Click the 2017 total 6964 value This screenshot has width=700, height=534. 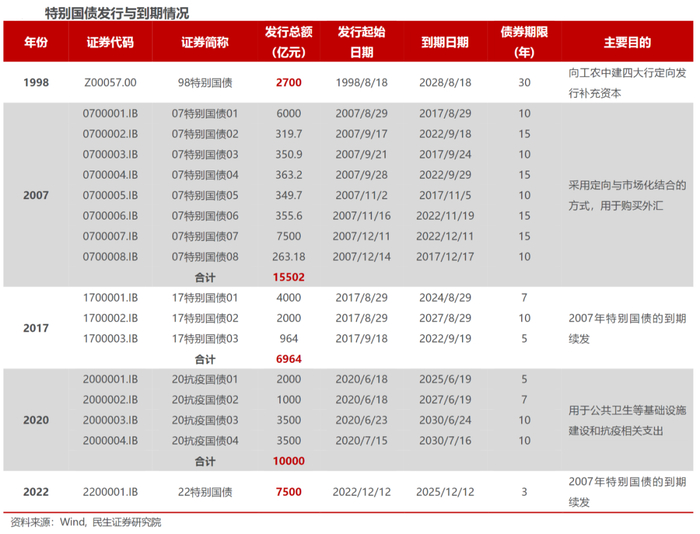point(288,359)
